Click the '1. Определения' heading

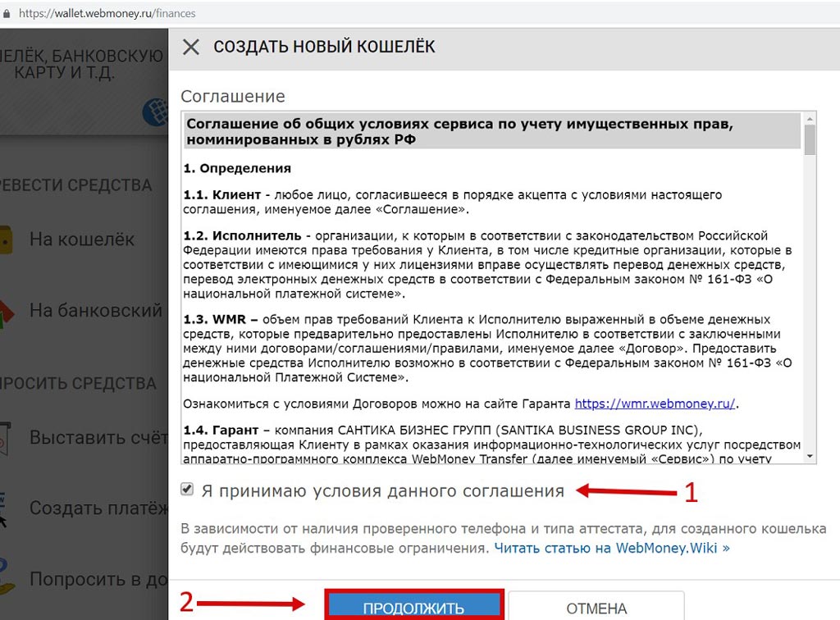click(237, 168)
